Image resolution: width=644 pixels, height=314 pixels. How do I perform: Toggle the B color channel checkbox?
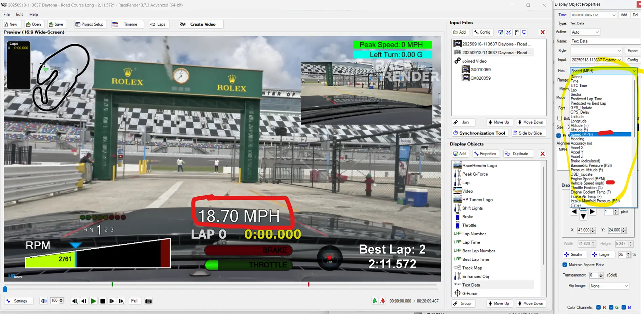tap(624, 308)
